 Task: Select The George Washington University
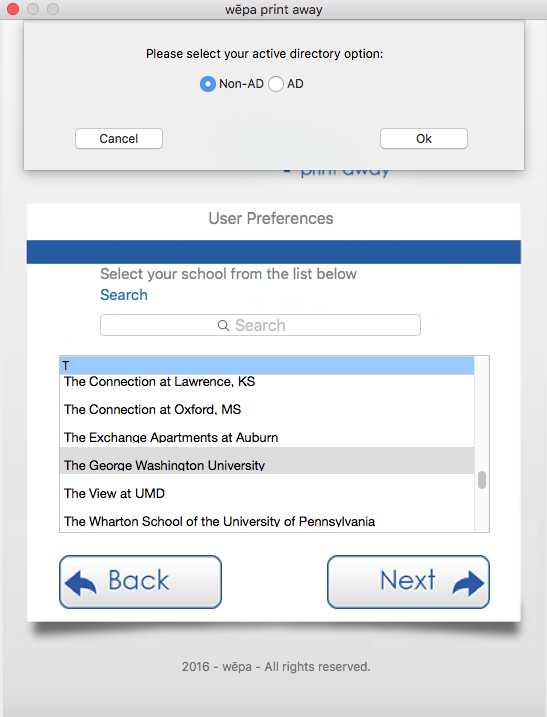(267, 461)
